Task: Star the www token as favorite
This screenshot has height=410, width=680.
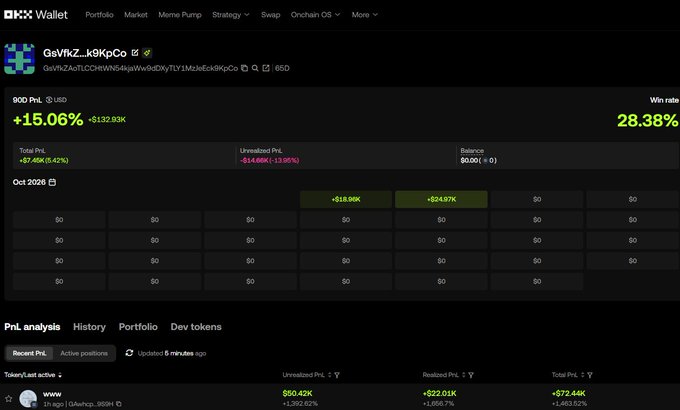Action: tap(9, 398)
